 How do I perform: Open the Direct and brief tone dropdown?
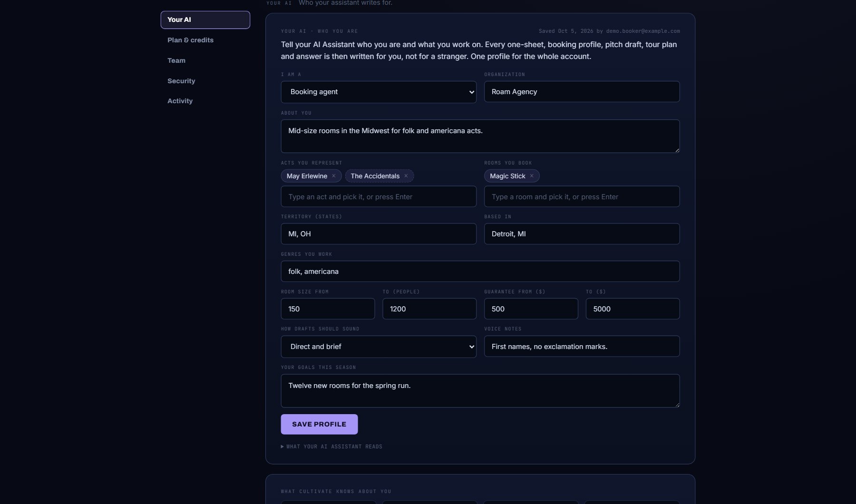[x=379, y=347]
